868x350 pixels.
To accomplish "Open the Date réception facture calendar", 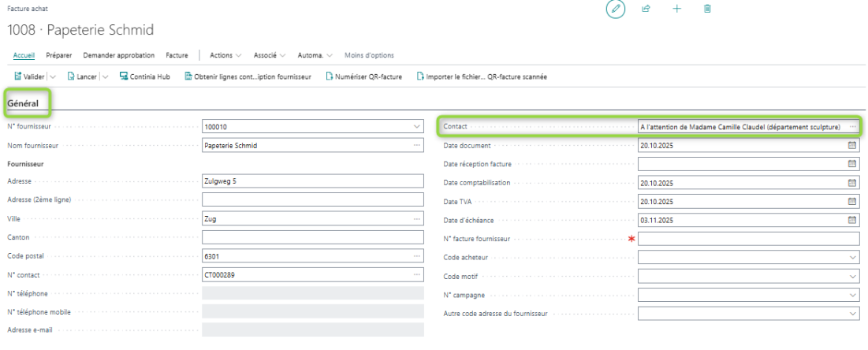I will click(x=852, y=164).
